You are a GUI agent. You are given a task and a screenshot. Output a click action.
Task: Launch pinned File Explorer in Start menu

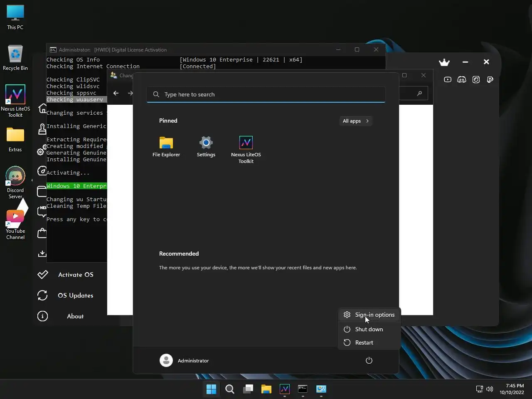(x=166, y=147)
